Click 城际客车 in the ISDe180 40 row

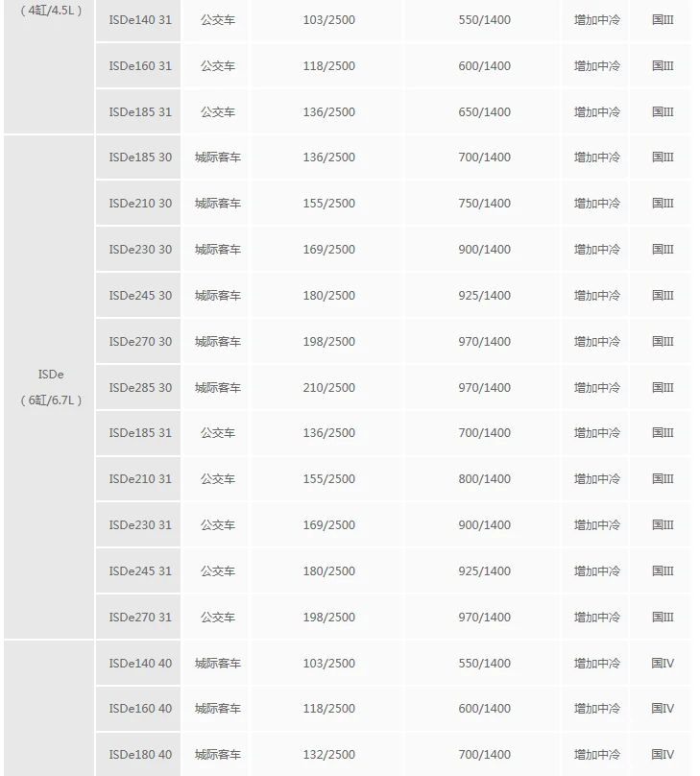coord(218,755)
